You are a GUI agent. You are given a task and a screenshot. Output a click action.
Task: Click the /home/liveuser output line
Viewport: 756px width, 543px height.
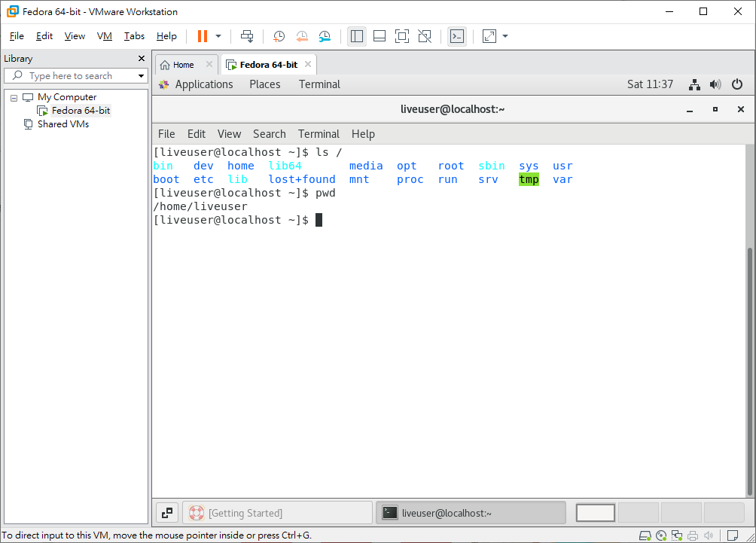(x=200, y=206)
